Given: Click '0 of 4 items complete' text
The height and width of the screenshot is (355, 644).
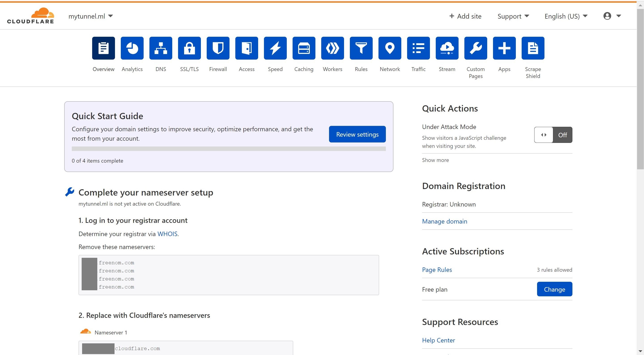Looking at the screenshot, I should click(x=98, y=161).
